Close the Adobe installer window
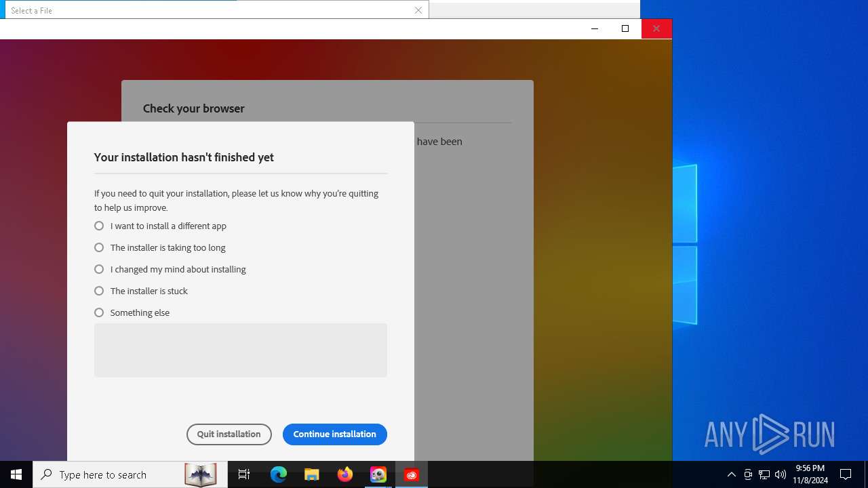The height and width of the screenshot is (488, 868). pos(656,28)
